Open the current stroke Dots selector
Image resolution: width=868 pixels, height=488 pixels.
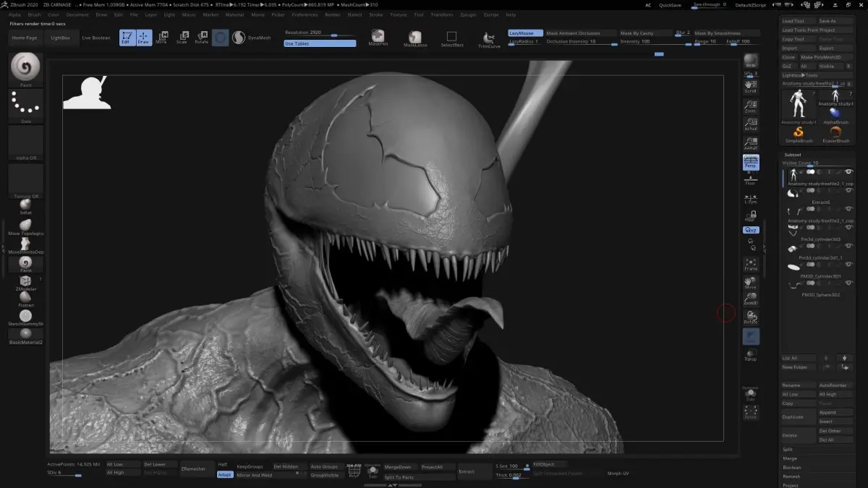point(26,106)
